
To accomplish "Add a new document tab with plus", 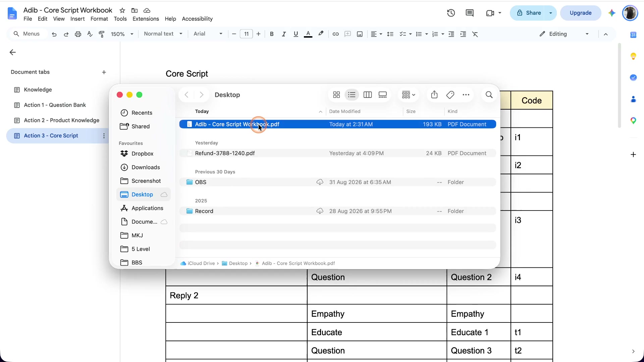I will click(x=104, y=72).
